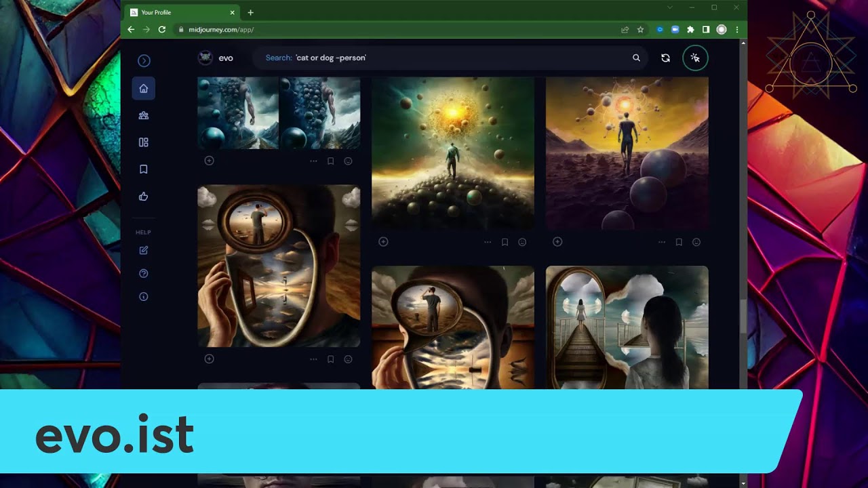
Task: Click the vertical scrollbar thumb
Action: click(x=744, y=315)
